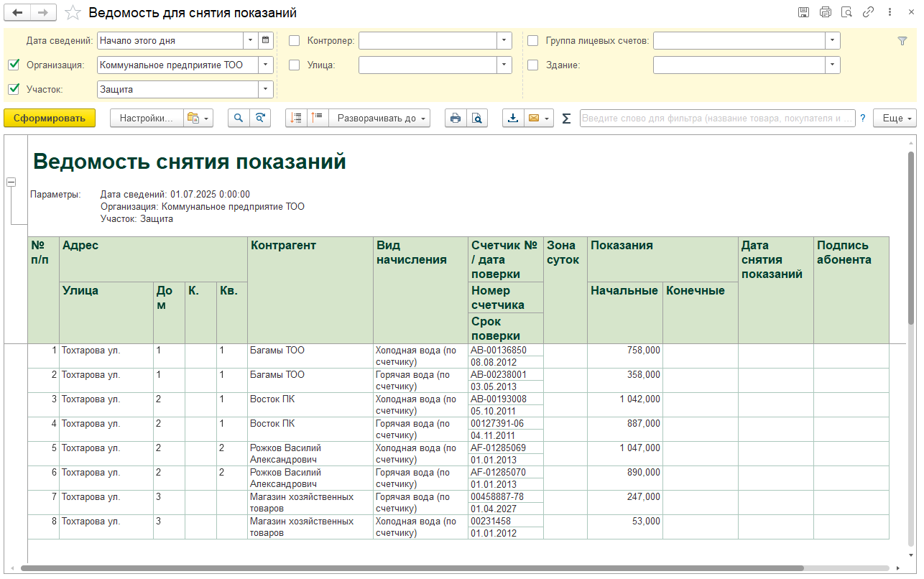Click the funnel filter icon in settings panel
Viewport: 924px width, 579px height.
(902, 41)
